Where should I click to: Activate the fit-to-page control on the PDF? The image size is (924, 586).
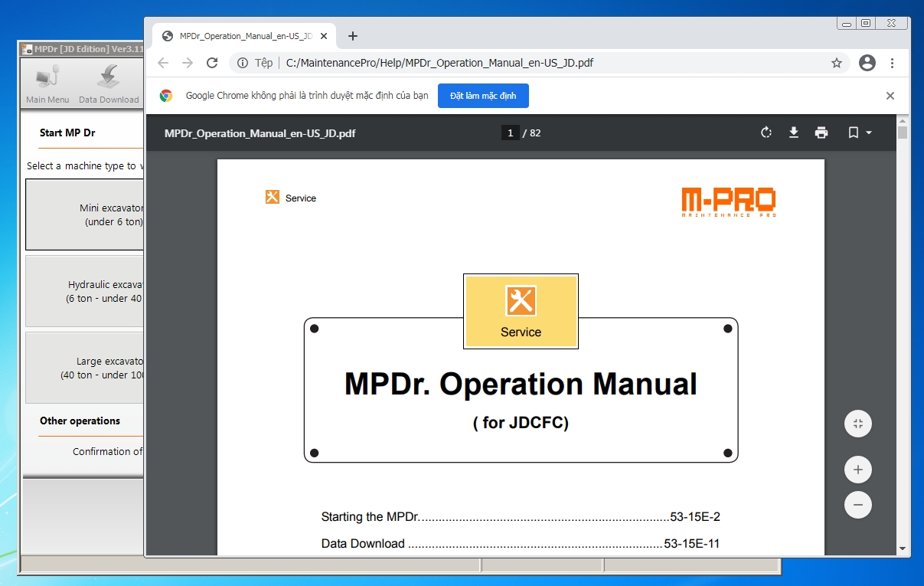click(857, 424)
